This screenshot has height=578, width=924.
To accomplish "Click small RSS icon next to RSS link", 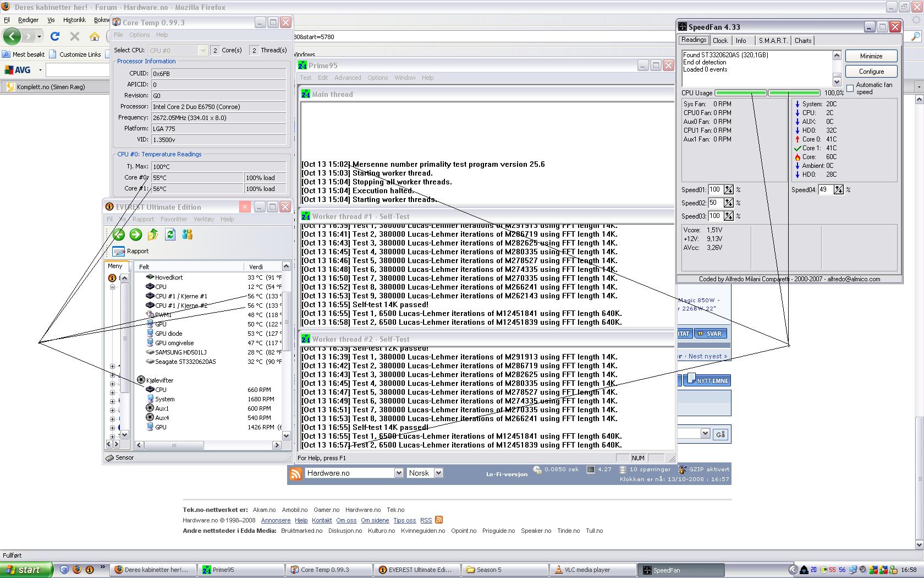I will [439, 520].
